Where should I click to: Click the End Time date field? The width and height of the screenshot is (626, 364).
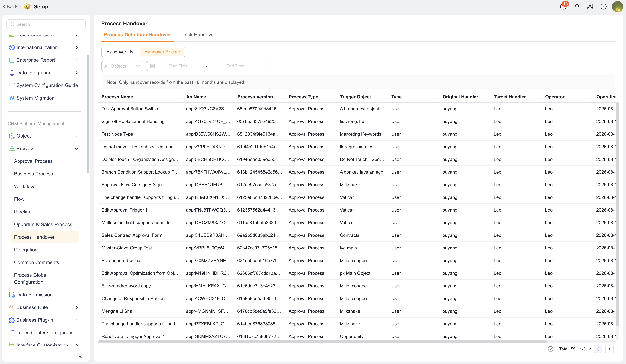click(x=235, y=66)
